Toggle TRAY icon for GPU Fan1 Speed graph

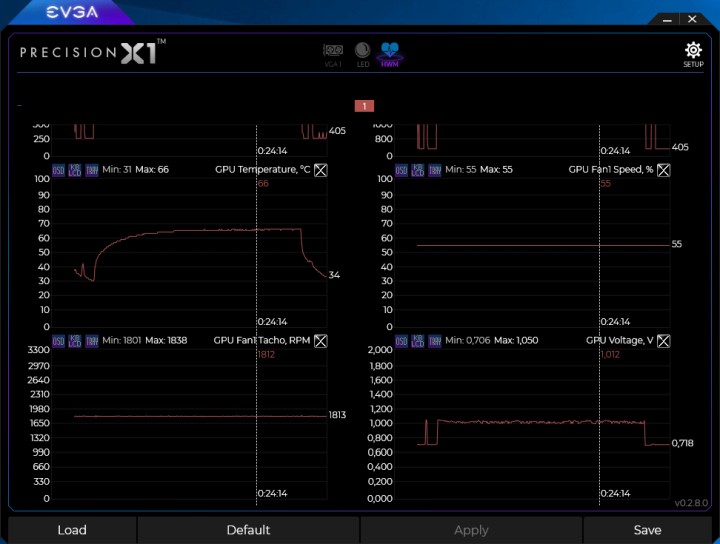(435, 170)
